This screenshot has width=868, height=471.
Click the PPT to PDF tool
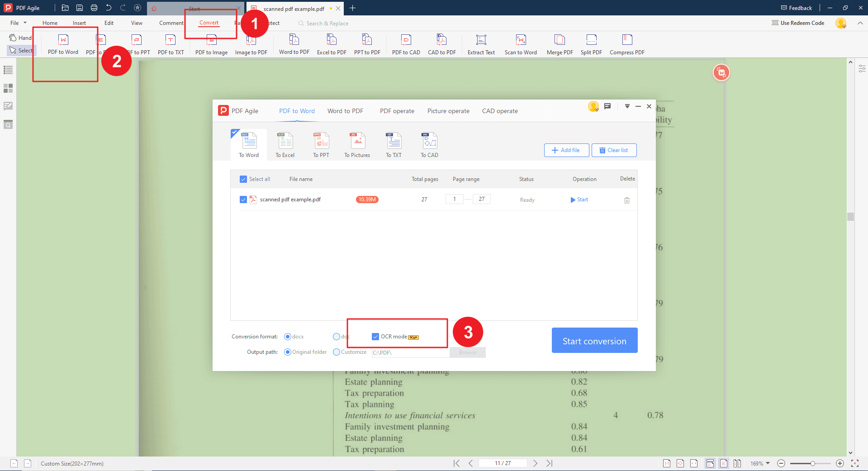[367, 44]
